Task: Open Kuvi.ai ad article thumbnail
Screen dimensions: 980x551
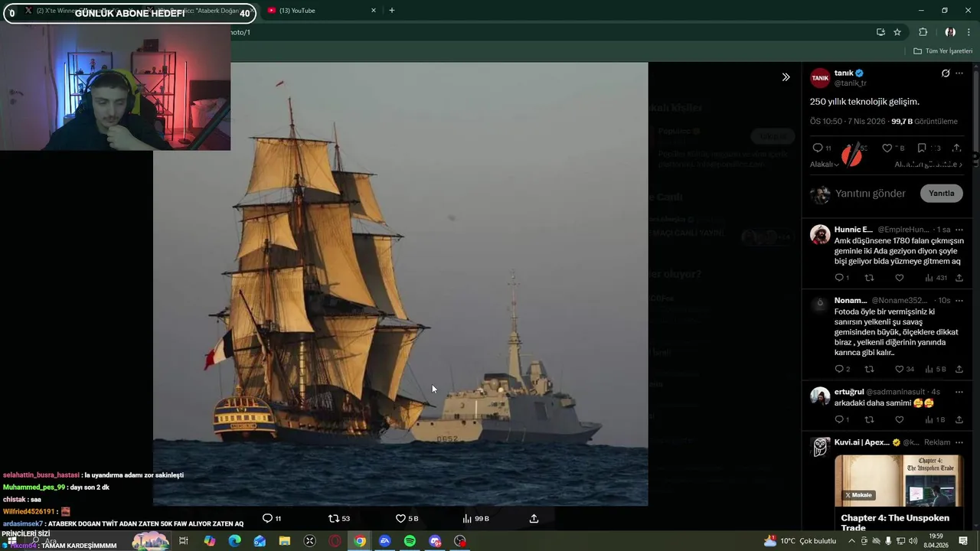Action: pos(900,481)
